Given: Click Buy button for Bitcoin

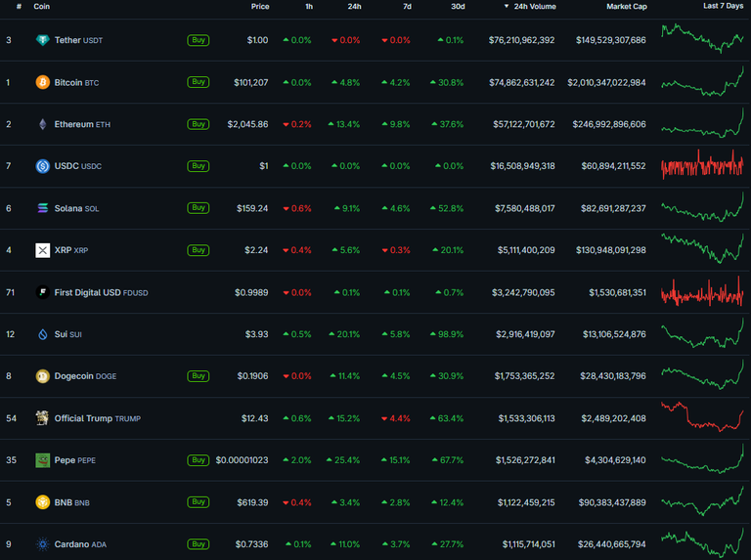Looking at the screenshot, I should (199, 82).
